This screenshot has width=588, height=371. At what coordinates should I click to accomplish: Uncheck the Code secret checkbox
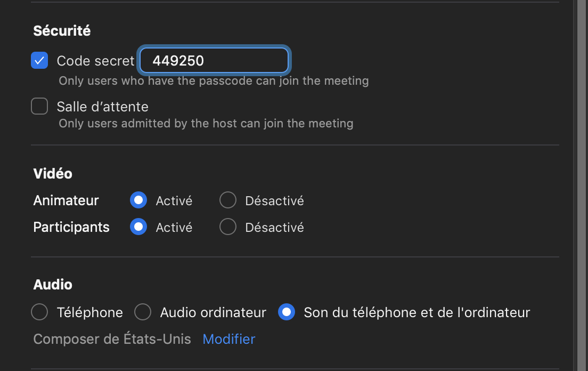pyautogui.click(x=39, y=61)
